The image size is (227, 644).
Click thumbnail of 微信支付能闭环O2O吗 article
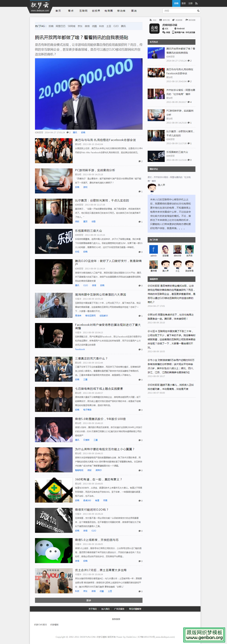[54, 520]
